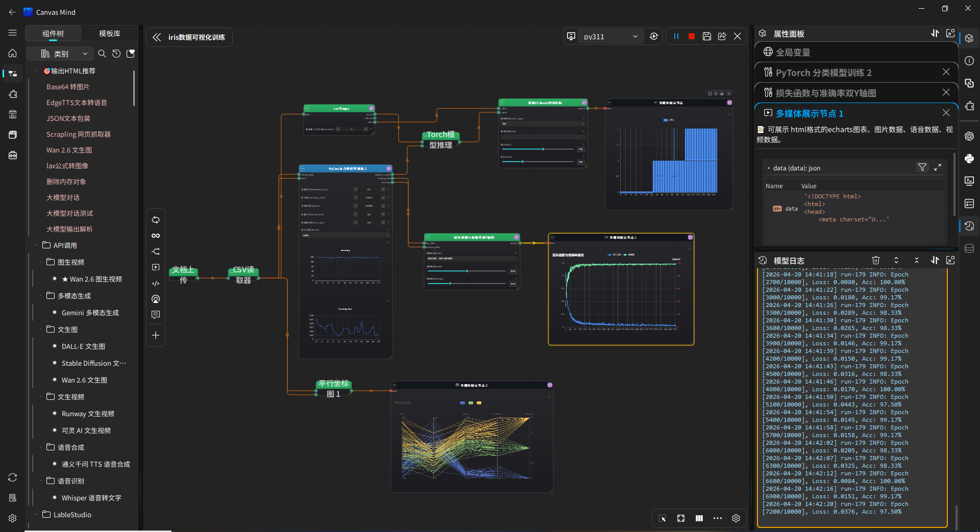Screen dimensions: 980x532
Task: Click the code brackets icon in canvas palette
Action: pos(156,283)
